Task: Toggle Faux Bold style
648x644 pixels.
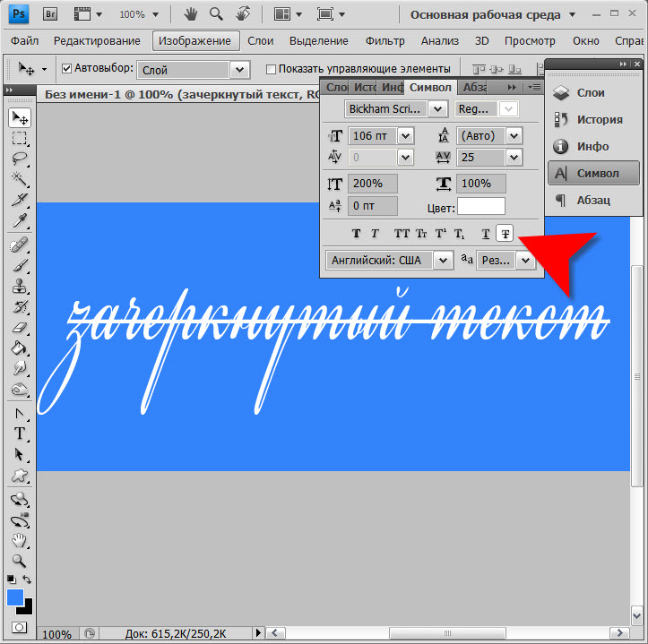Action: 356,234
